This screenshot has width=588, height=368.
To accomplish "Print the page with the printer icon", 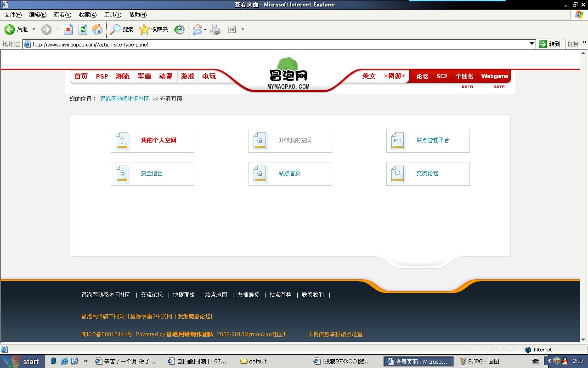I will 215,29.
